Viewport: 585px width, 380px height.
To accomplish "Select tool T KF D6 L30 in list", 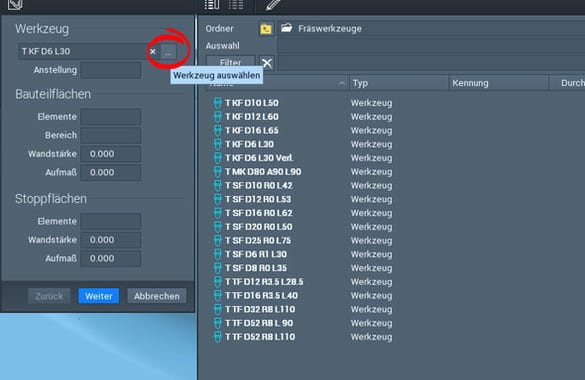I will (x=249, y=144).
